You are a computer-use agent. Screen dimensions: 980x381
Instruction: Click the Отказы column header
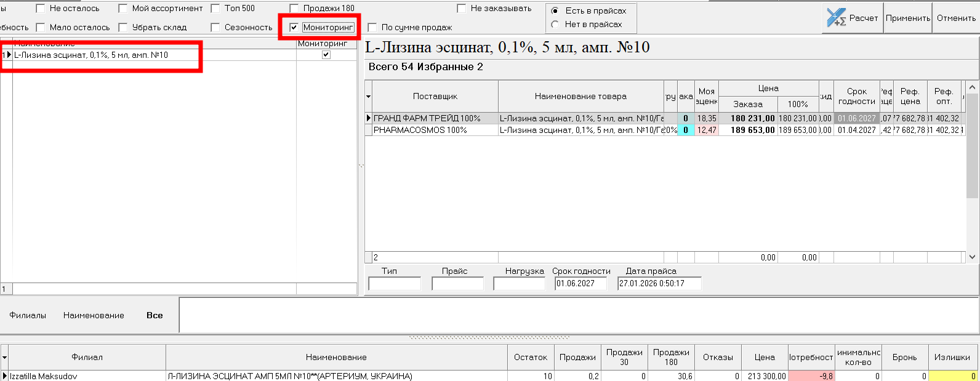pos(718,358)
